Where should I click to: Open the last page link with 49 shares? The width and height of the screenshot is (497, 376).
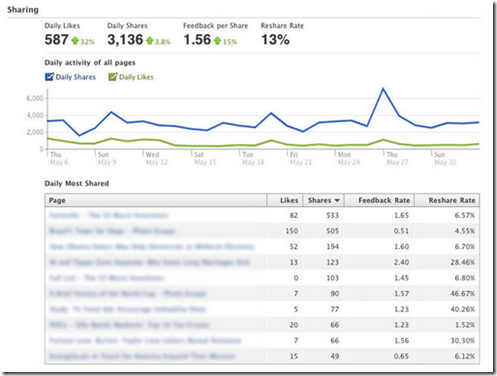tap(142, 356)
